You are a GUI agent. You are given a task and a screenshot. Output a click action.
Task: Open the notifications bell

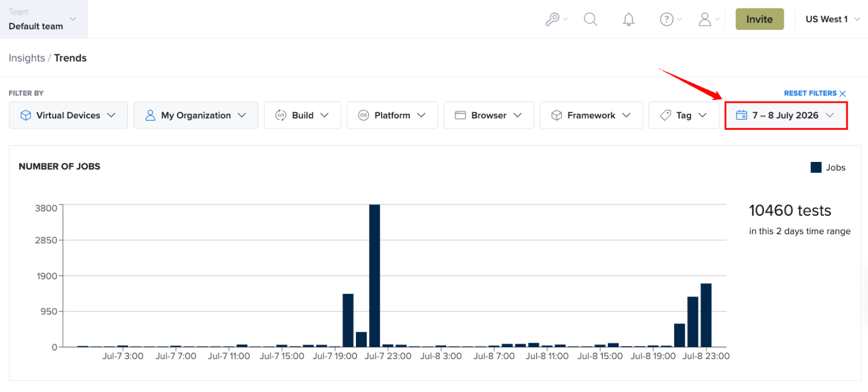point(628,20)
